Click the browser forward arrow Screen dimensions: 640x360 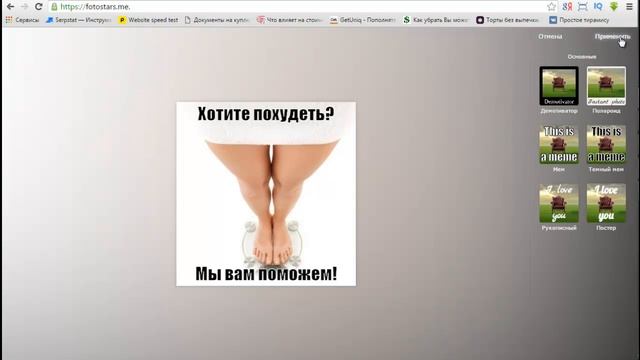click(x=24, y=7)
